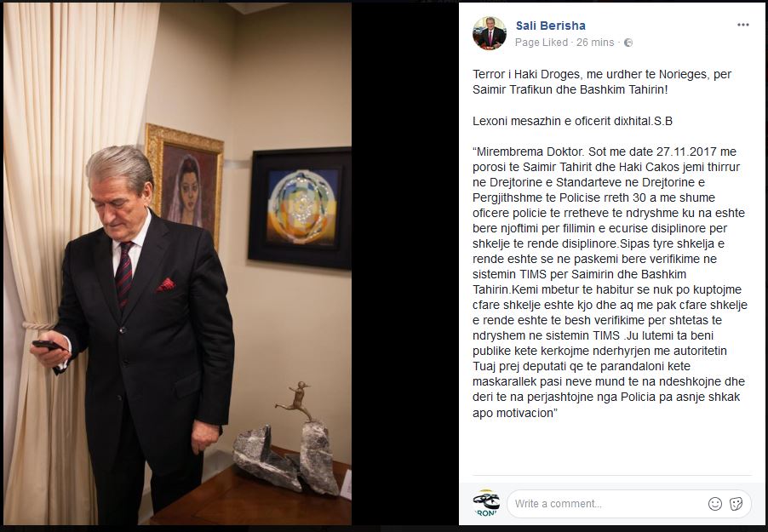
Task: Click the globe public privacy icon
Action: (x=628, y=43)
